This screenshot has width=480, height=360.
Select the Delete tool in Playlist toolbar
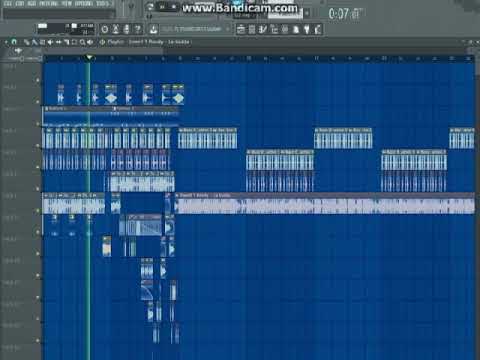tap(42, 42)
